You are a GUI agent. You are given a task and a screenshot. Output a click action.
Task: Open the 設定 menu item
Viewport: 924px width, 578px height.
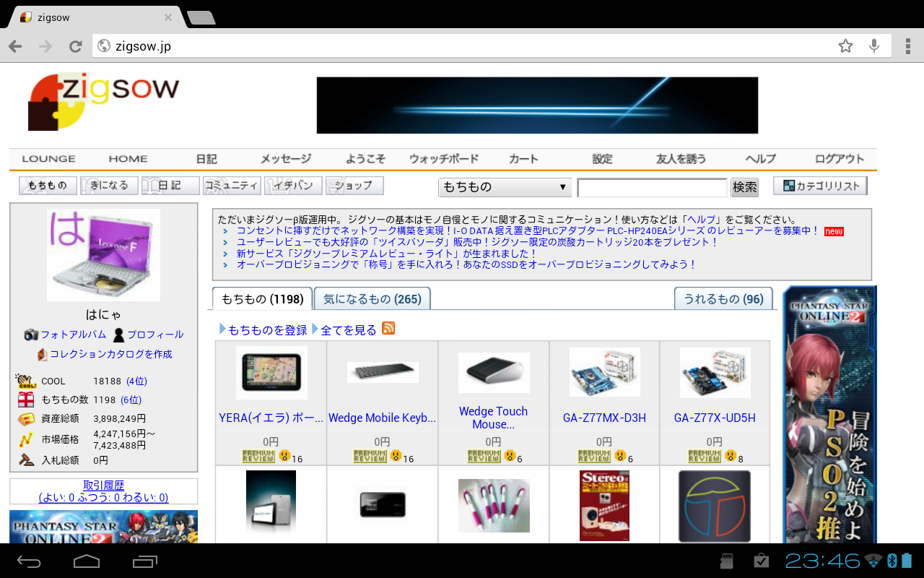(602, 159)
